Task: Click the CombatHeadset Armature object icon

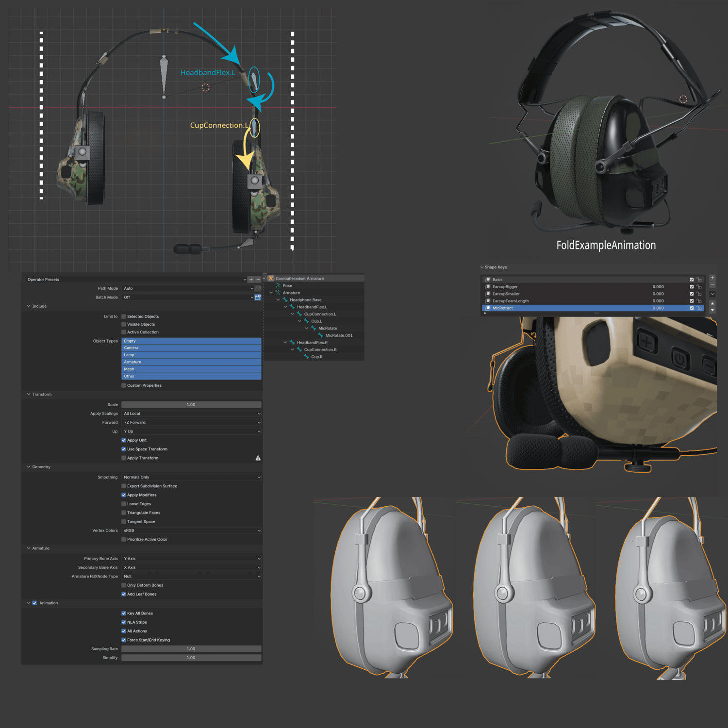Action: [x=271, y=279]
